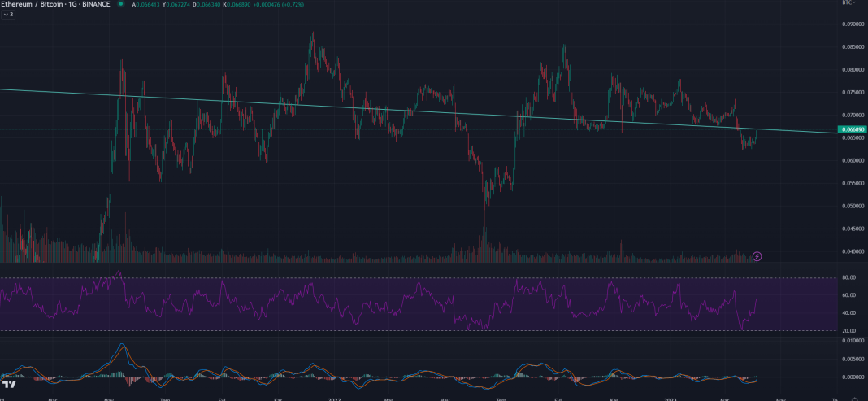Click the MACD 0.000000 scale label

click(853, 377)
